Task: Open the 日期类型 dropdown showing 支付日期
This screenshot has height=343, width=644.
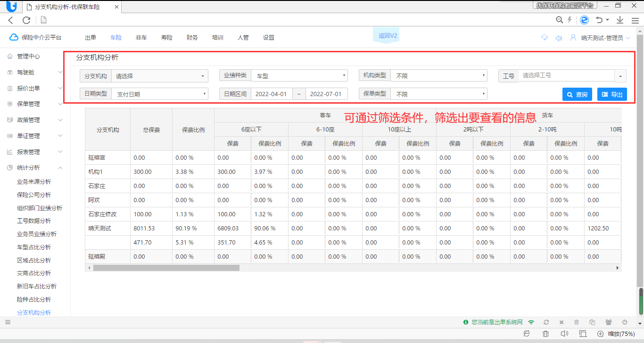Action: pyautogui.click(x=160, y=94)
